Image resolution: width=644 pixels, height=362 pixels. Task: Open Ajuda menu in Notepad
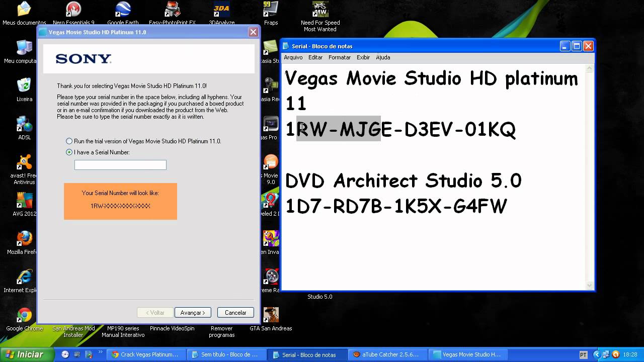(383, 57)
